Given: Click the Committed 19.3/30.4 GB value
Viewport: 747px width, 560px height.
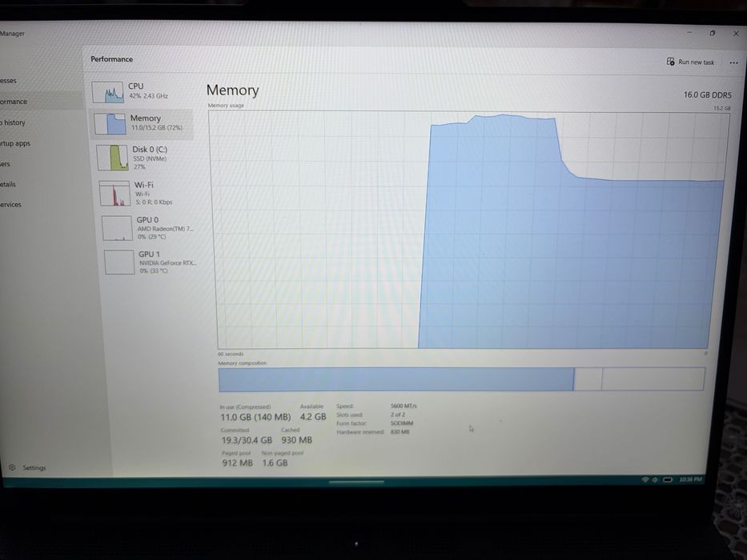Looking at the screenshot, I should tap(247, 441).
